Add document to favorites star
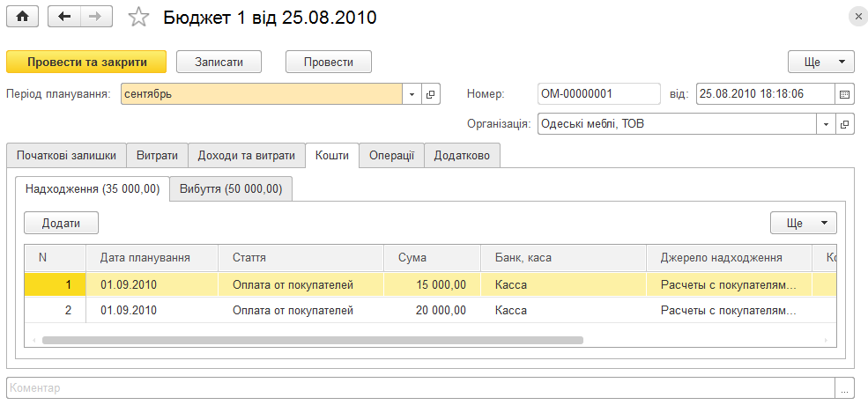 [x=138, y=17]
